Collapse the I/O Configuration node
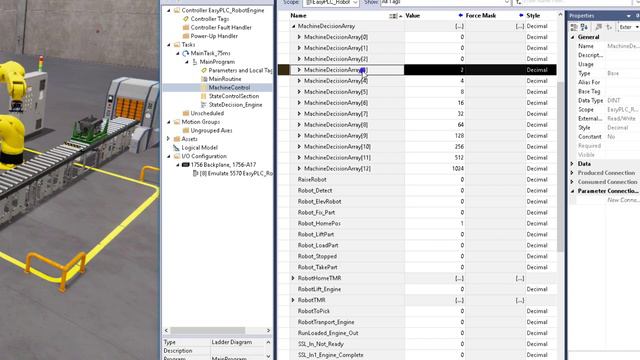 click(x=169, y=156)
